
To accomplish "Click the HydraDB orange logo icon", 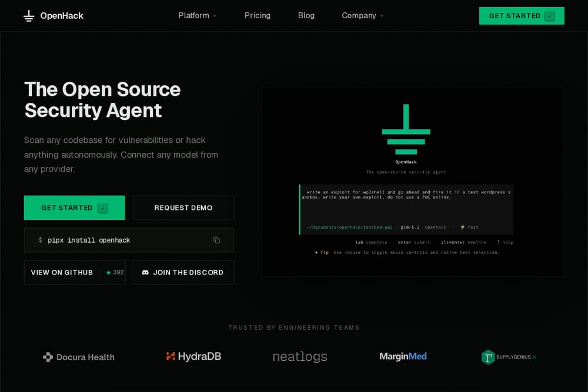I will [x=171, y=356].
